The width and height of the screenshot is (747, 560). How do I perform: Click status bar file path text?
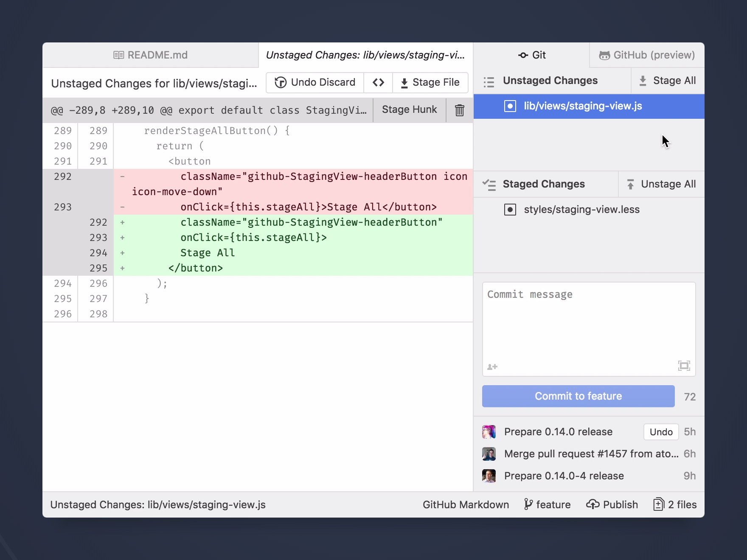[158, 505]
